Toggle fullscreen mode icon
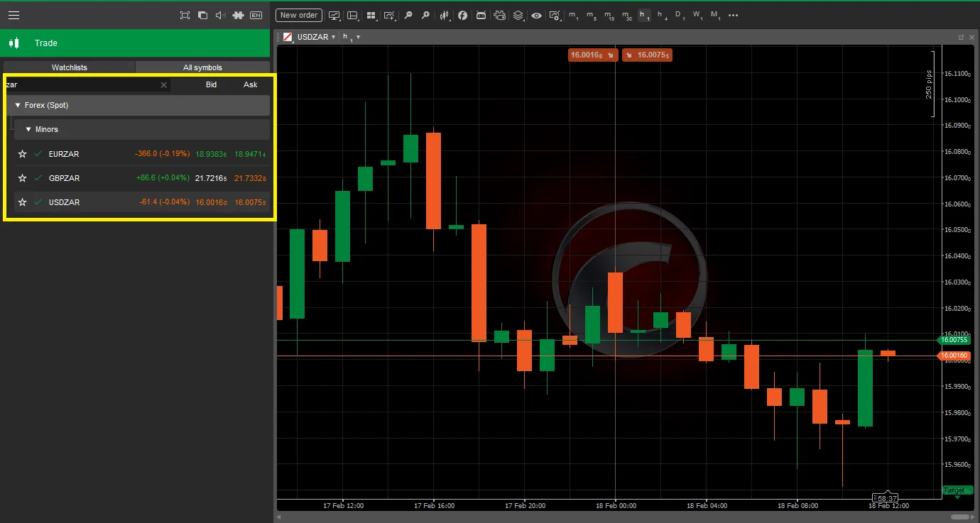Viewport: 980px width, 523px height. pos(185,14)
